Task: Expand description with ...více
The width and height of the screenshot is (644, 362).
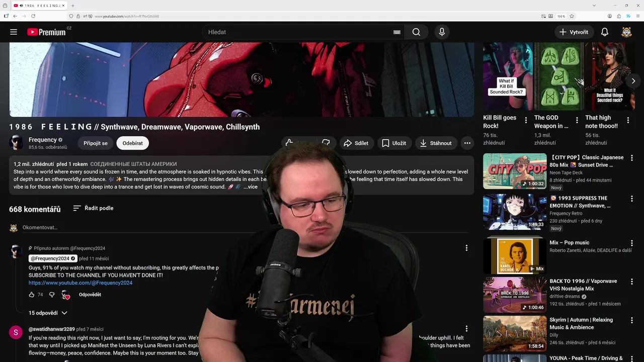Action: pos(251,187)
